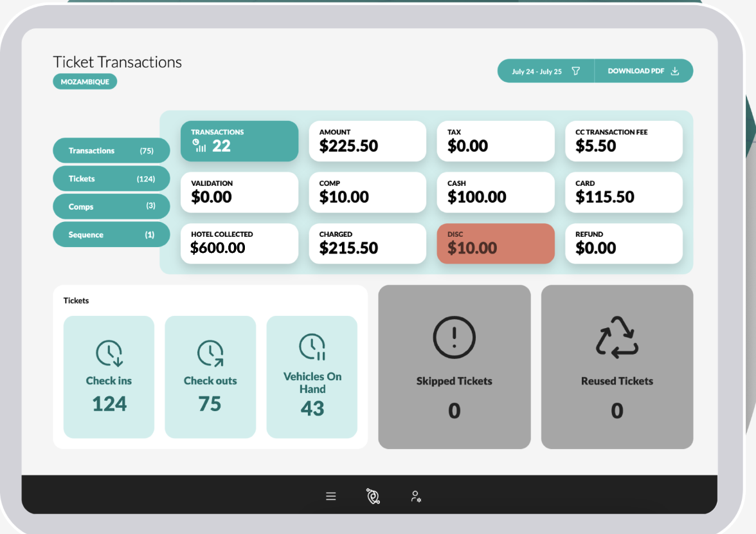Select the Transactions (75) tab

tap(111, 151)
